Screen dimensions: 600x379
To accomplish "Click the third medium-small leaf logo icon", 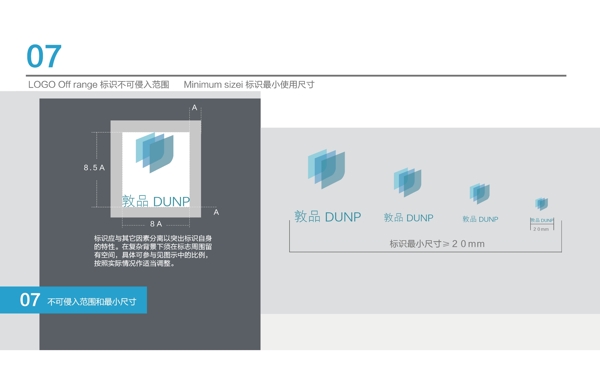I will (x=480, y=193).
